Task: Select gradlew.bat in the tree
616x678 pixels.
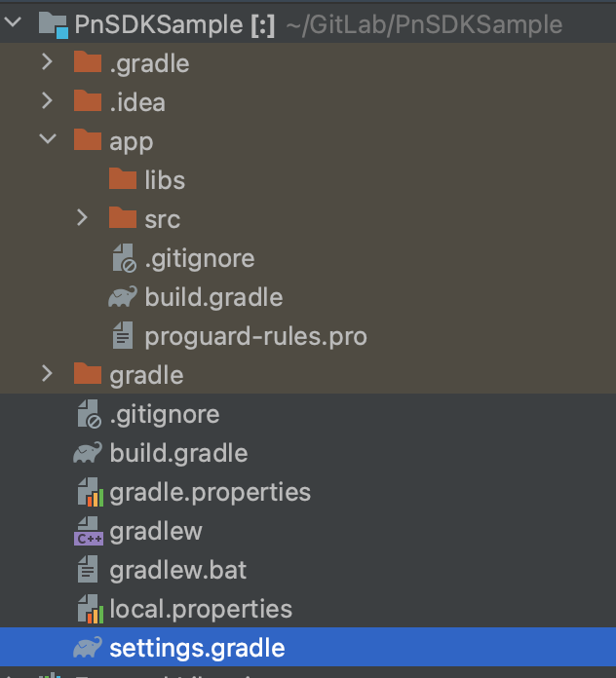Action: click(177, 570)
